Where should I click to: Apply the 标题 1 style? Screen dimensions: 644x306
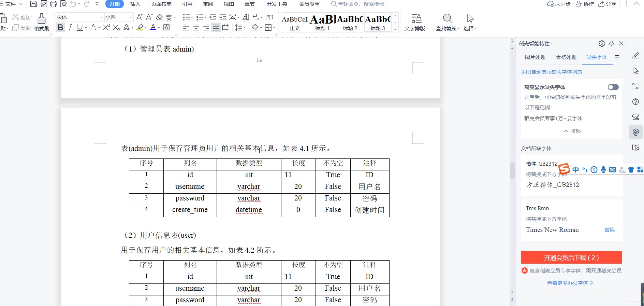pos(322,23)
